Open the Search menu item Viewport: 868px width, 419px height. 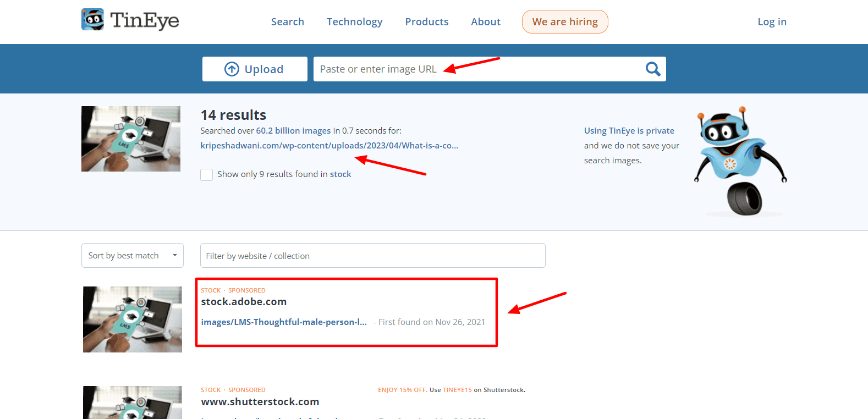click(288, 22)
